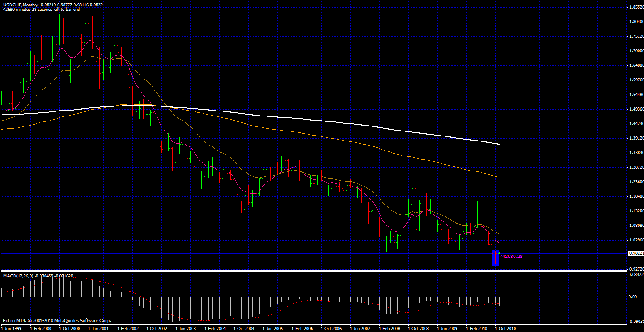Click time axis label 1 Feb 2000
Image resolution: width=644 pixels, height=332 pixels.
coord(40,328)
